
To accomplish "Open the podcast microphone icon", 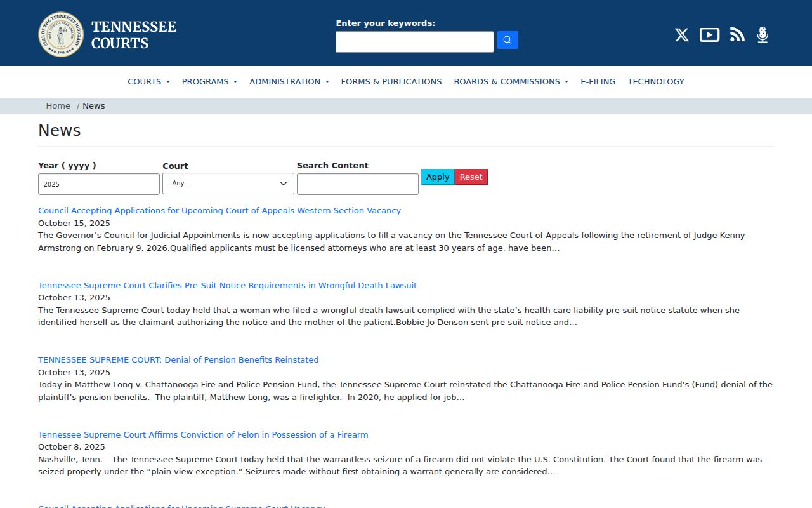I will 763,35.
